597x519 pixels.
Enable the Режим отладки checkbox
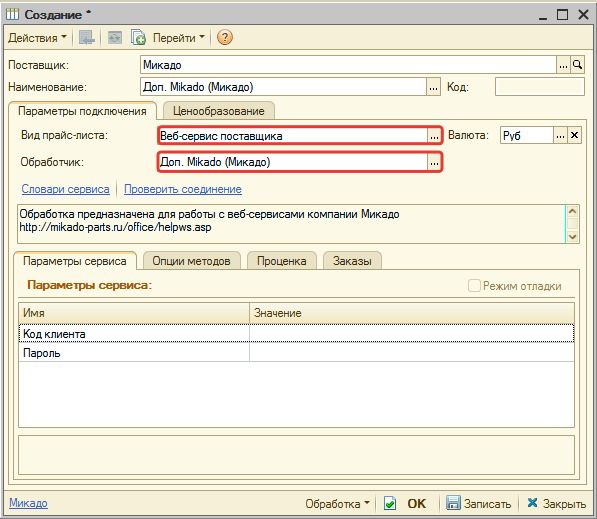474,286
